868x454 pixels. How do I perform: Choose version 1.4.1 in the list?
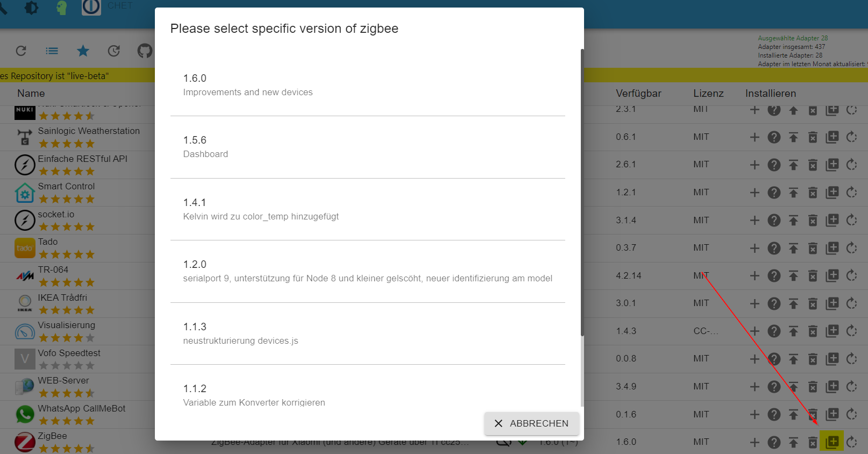tap(368, 209)
